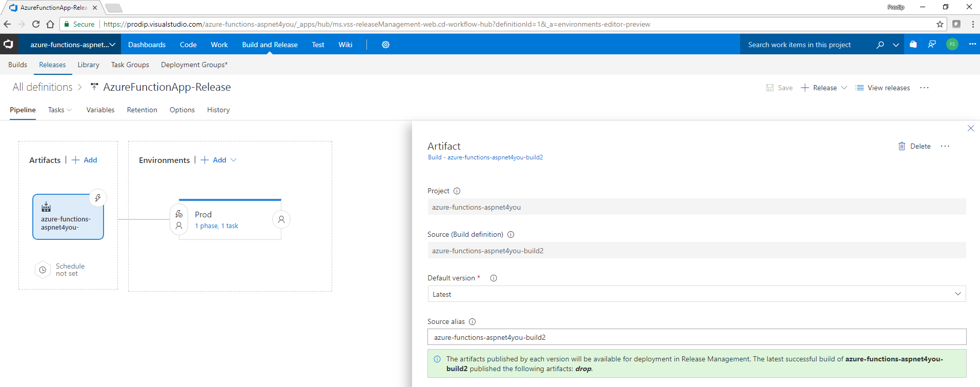Viewport: 980px width, 387px height.
Task: Go to the Builds tab
Action: (x=17, y=65)
